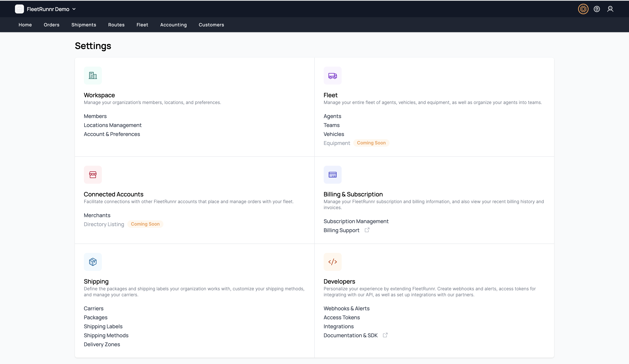Click the Fleet truck icon
Screen dimensions: 629x364
(332, 76)
